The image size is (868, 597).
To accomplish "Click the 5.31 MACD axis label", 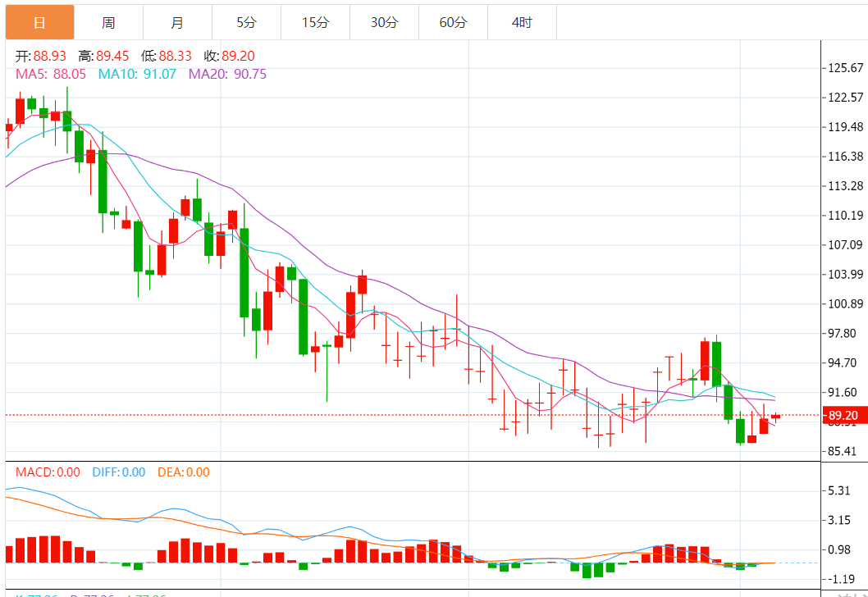I will 839,490.
